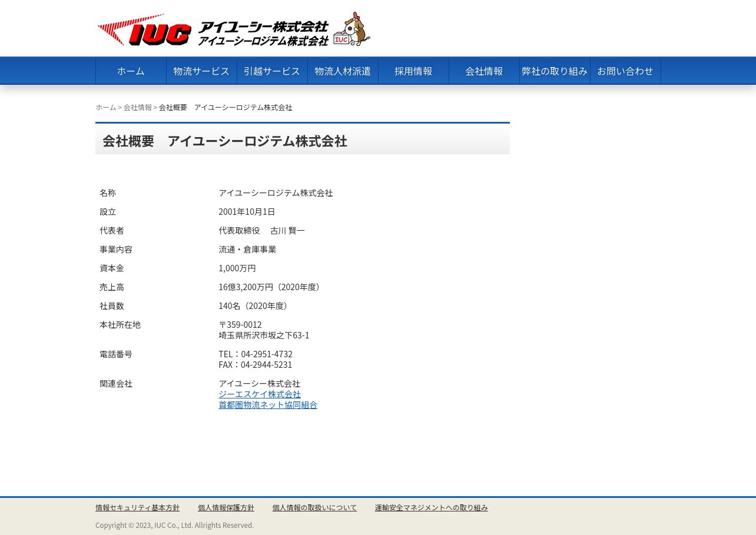Viewport: 756px width, 535px height.
Task: Click the 設立 row label
Action: click(x=108, y=212)
